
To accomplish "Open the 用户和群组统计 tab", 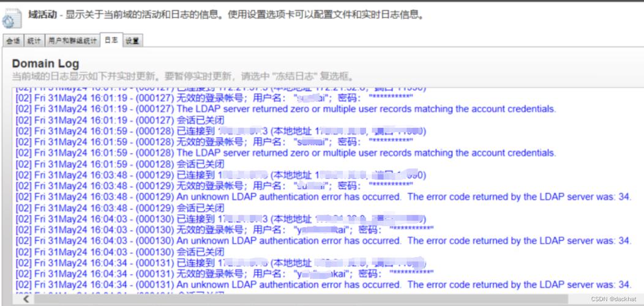I will (72, 40).
